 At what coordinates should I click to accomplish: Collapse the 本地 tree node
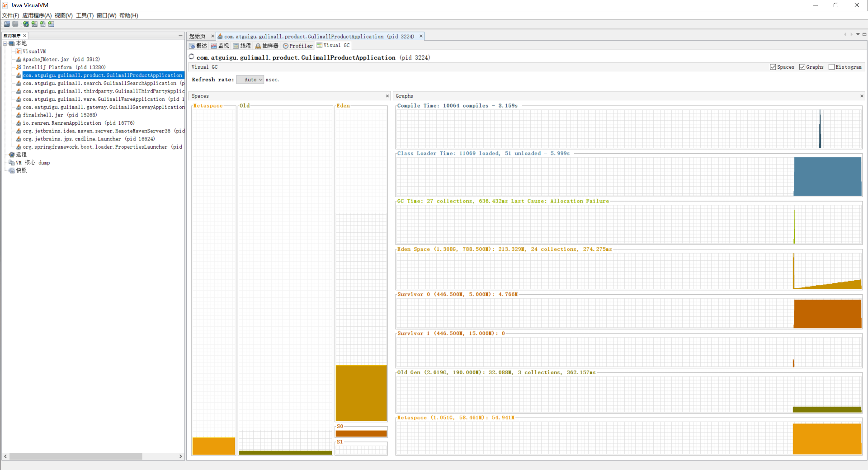coord(5,43)
